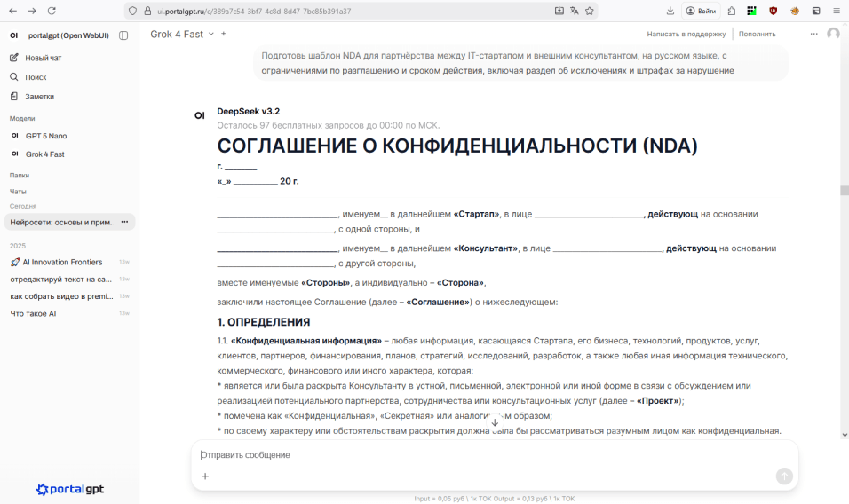Open options for Нейросети chat item
Viewport: 849px width, 504px height.
pyautogui.click(x=125, y=222)
